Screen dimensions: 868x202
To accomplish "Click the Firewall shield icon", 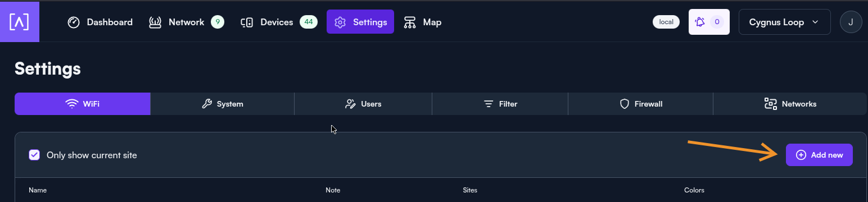I will 624,104.
